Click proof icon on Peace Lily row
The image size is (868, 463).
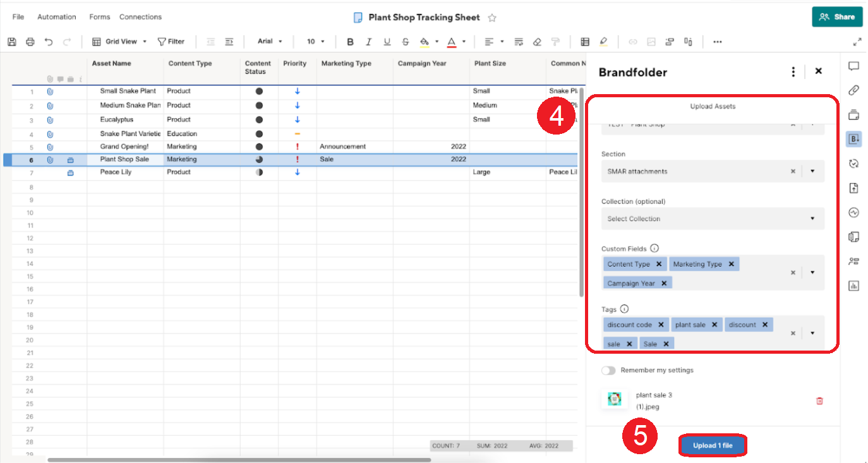pos(70,172)
